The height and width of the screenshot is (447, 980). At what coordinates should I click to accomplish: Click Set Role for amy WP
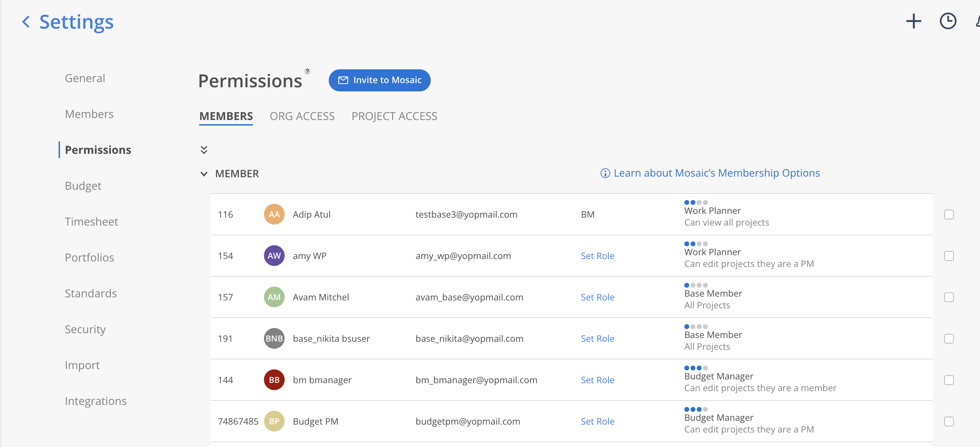click(x=597, y=256)
